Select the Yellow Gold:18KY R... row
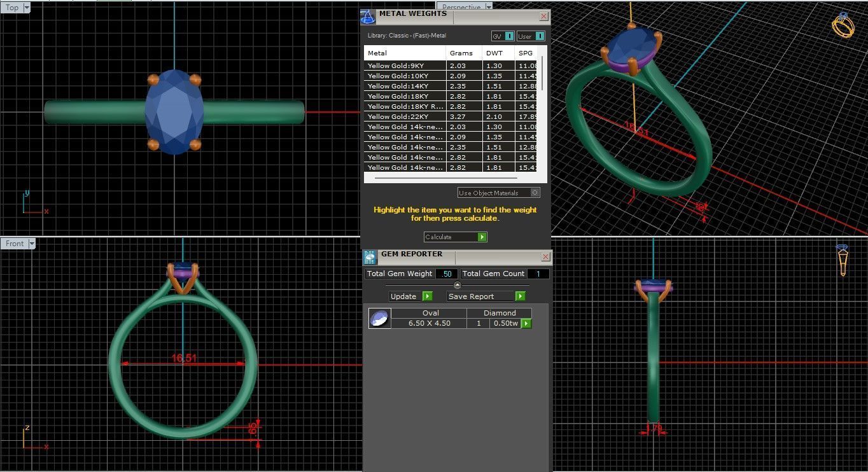This screenshot has height=472, width=868. [451, 106]
